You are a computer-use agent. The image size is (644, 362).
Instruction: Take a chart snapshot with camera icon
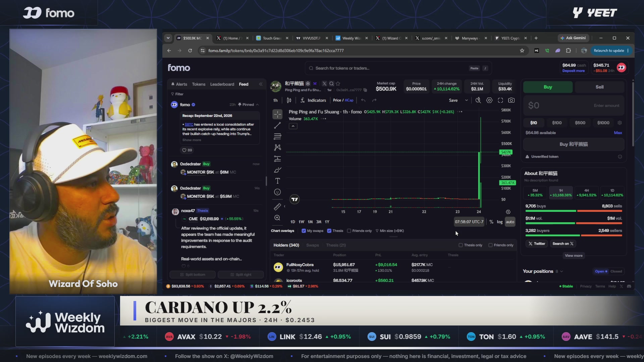point(511,100)
